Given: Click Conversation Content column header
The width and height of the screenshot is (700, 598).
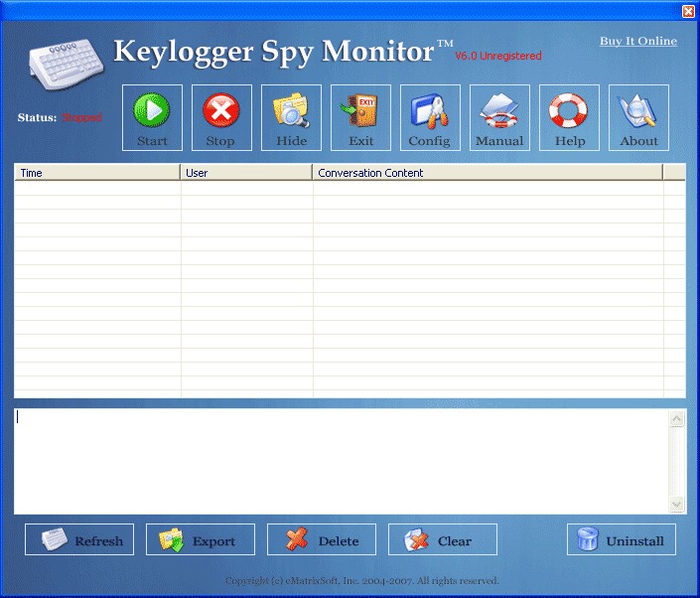Looking at the screenshot, I should [x=488, y=173].
